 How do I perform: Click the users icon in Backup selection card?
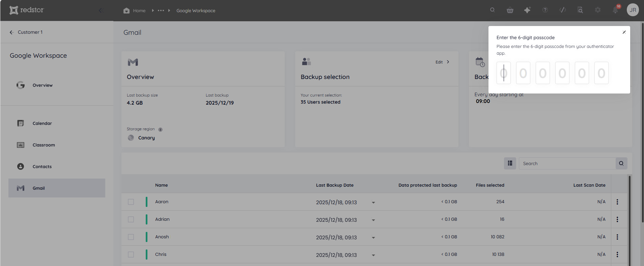click(x=306, y=61)
